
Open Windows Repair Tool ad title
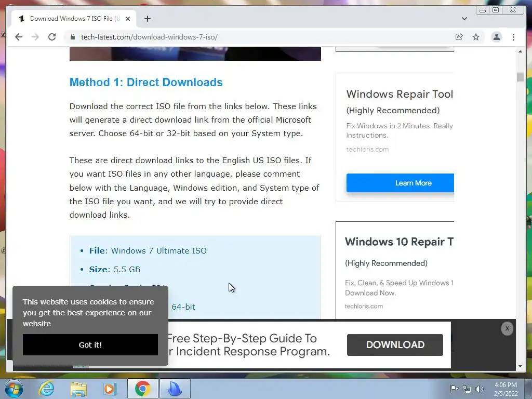point(400,94)
